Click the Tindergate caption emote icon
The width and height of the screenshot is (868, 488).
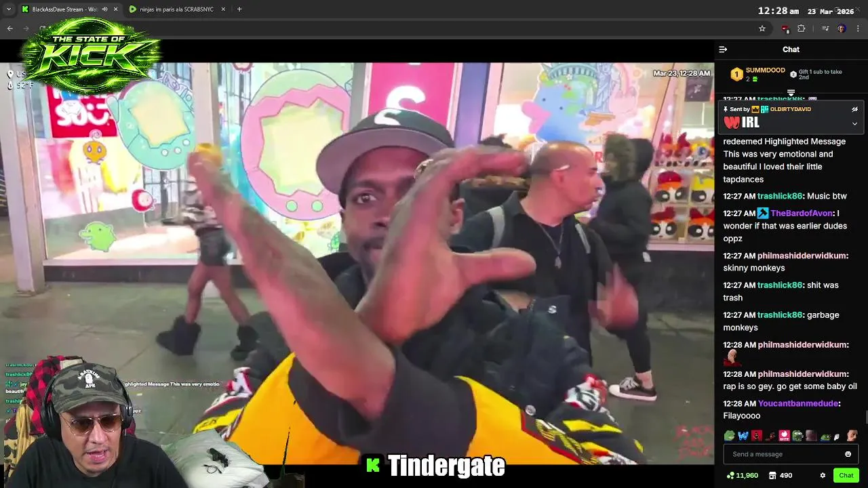pyautogui.click(x=373, y=465)
